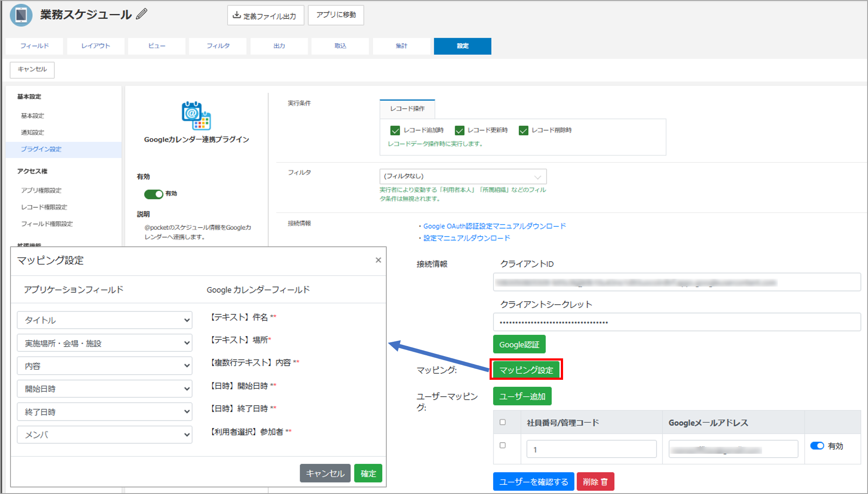Select 通知設定 in sidebar
The image size is (868, 494).
click(x=33, y=133)
